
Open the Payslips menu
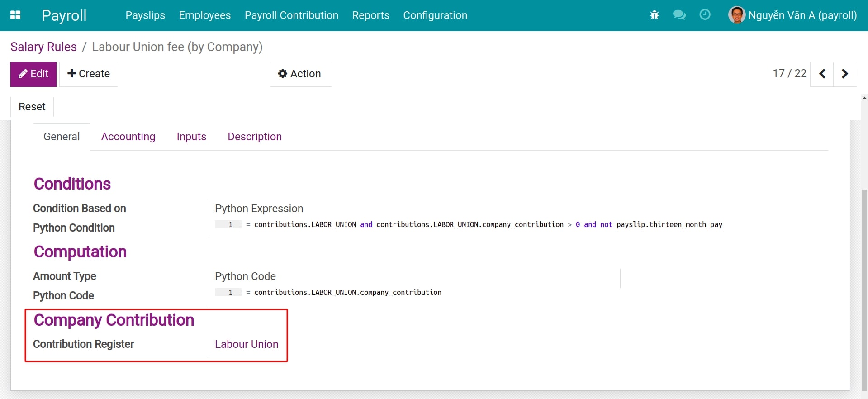pyautogui.click(x=145, y=15)
